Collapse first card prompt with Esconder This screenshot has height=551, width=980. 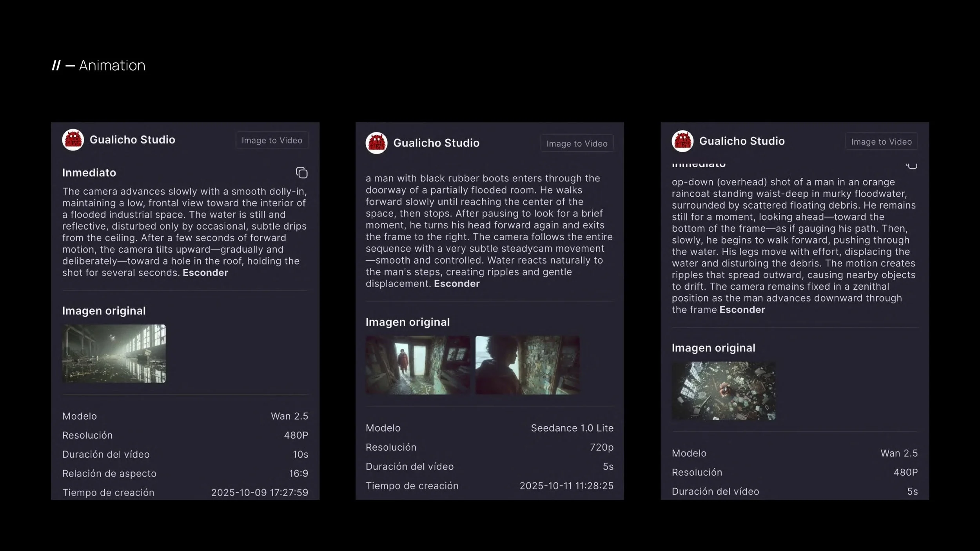[x=205, y=273]
